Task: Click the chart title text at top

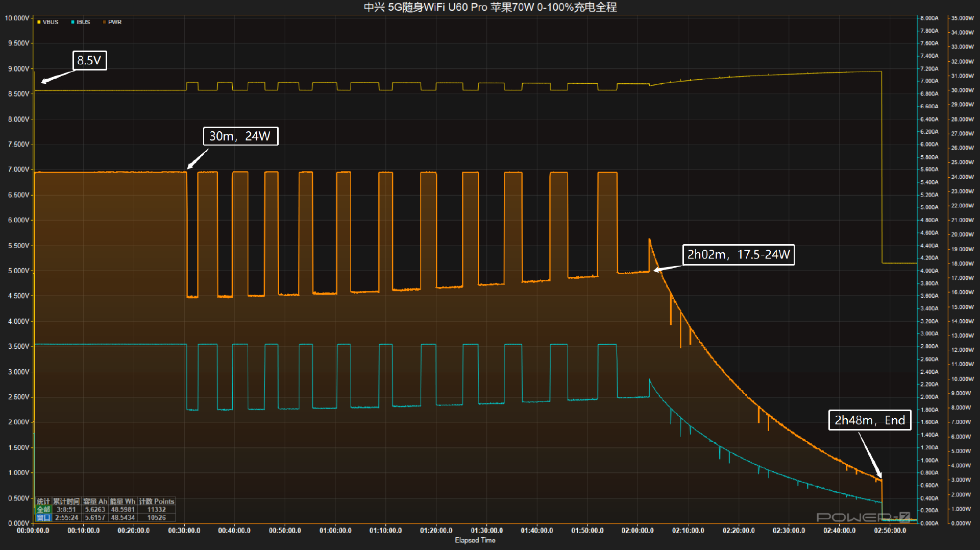Action: (x=490, y=7)
